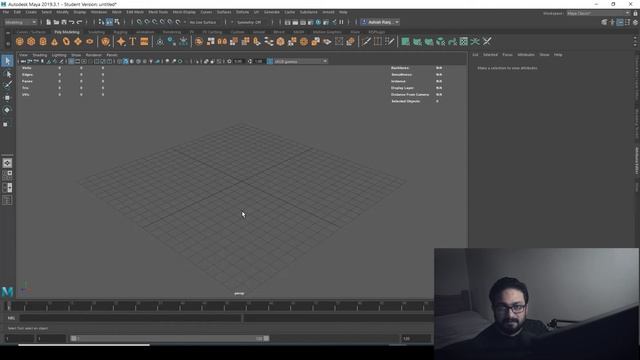Open the viewport Renderer menu
The image size is (640, 360).
click(93, 55)
